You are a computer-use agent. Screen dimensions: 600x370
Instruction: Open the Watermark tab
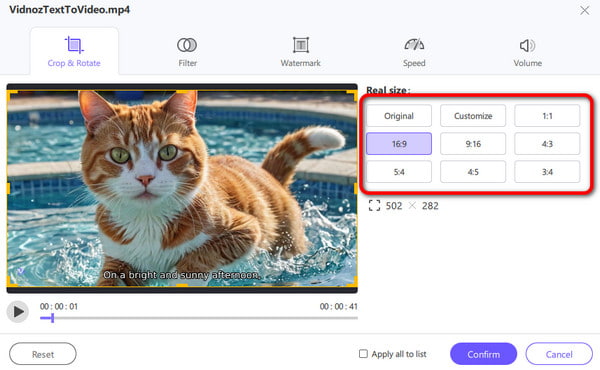click(x=300, y=52)
